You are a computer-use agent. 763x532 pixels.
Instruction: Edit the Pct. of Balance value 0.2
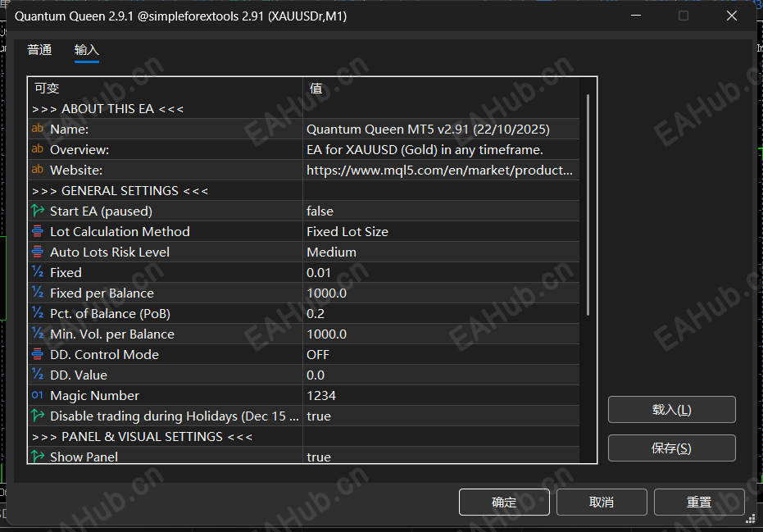(441, 313)
